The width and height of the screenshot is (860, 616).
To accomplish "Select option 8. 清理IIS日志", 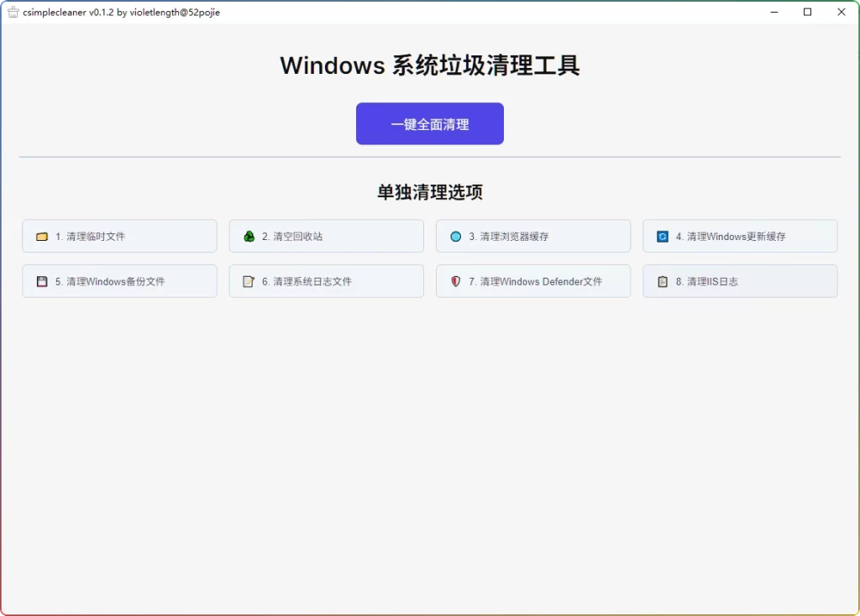I will click(740, 281).
